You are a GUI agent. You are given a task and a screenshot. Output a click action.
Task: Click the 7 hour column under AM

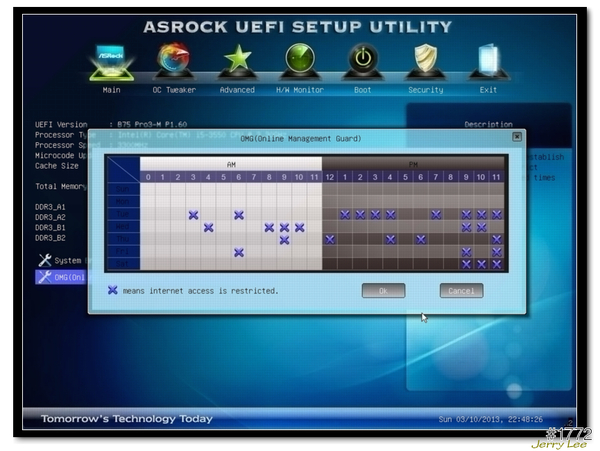[254, 177]
